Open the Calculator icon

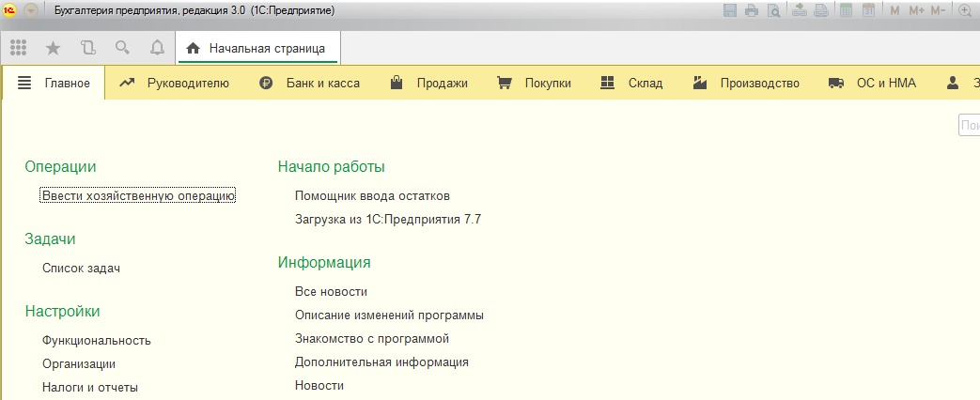(847, 10)
